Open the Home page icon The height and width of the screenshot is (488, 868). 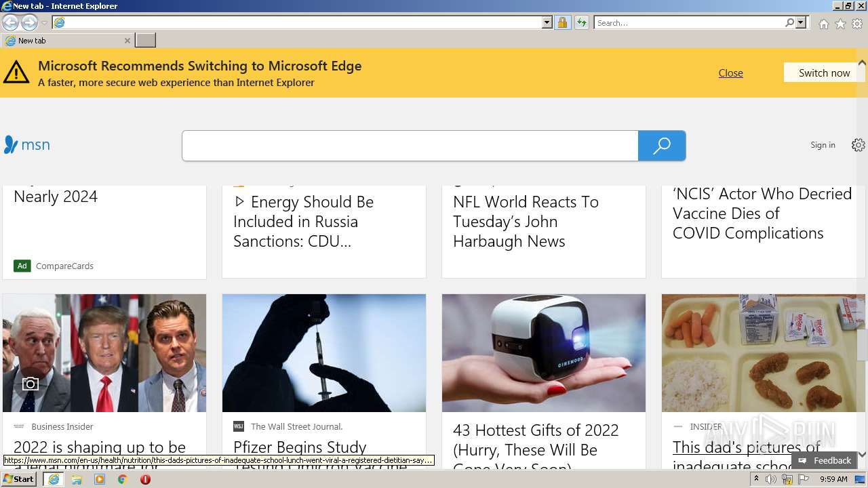point(823,24)
